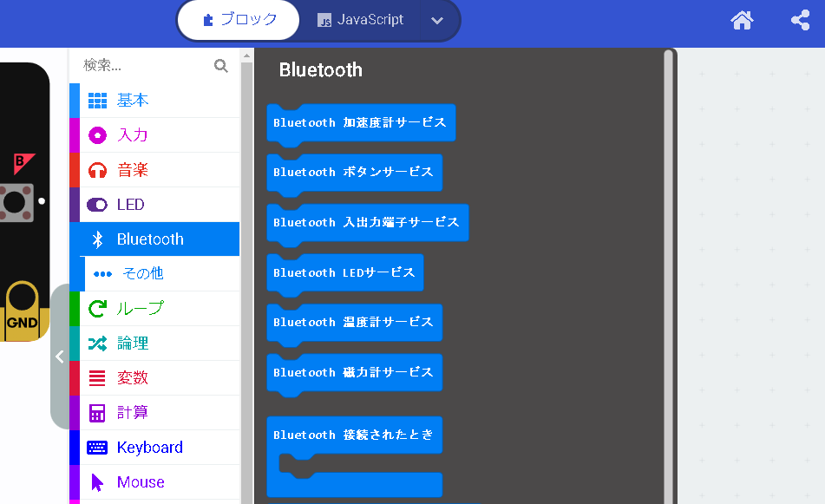The height and width of the screenshot is (504, 825).
Task: Open the language dropdown arrow beside JavaScript
Action: coord(437,21)
